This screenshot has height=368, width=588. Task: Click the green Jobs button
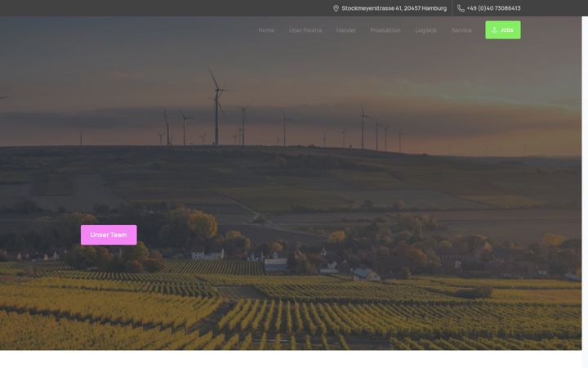point(503,29)
